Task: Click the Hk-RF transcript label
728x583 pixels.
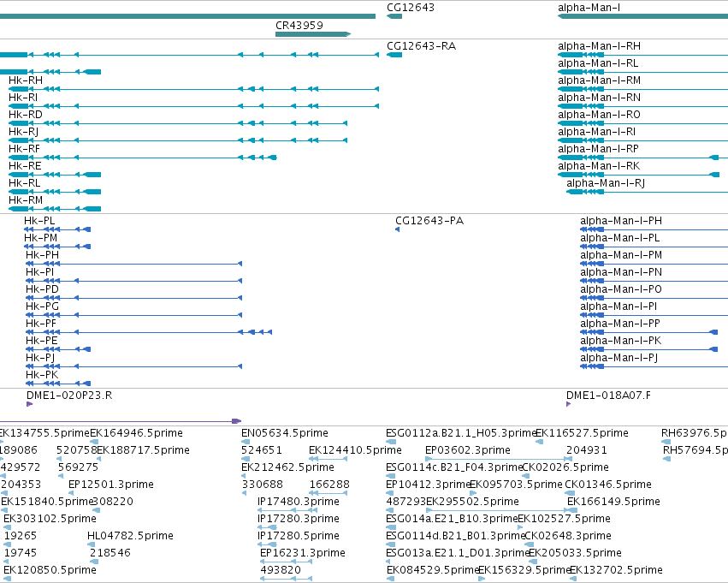Action: point(24,149)
